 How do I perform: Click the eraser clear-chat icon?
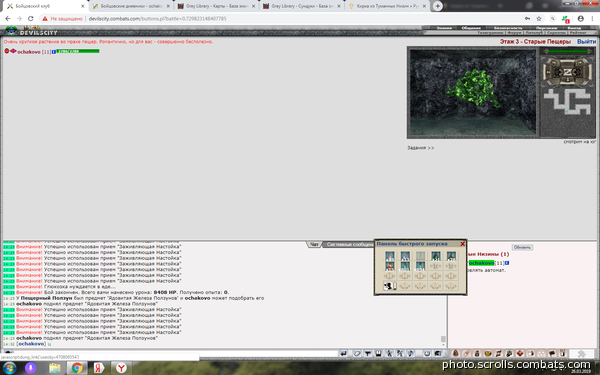click(x=357, y=354)
